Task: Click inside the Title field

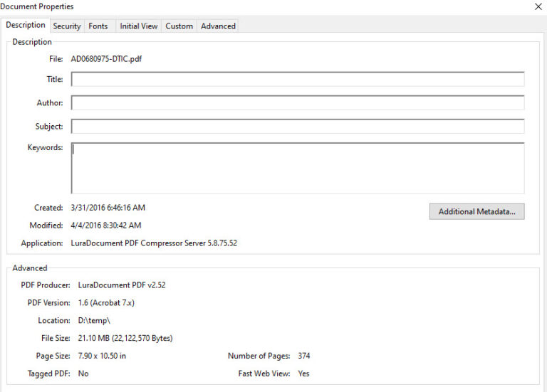Action: pos(298,79)
